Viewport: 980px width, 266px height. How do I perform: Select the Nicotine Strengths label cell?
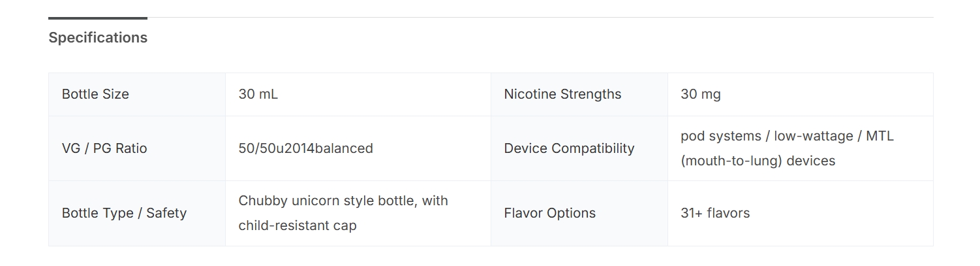click(x=562, y=94)
